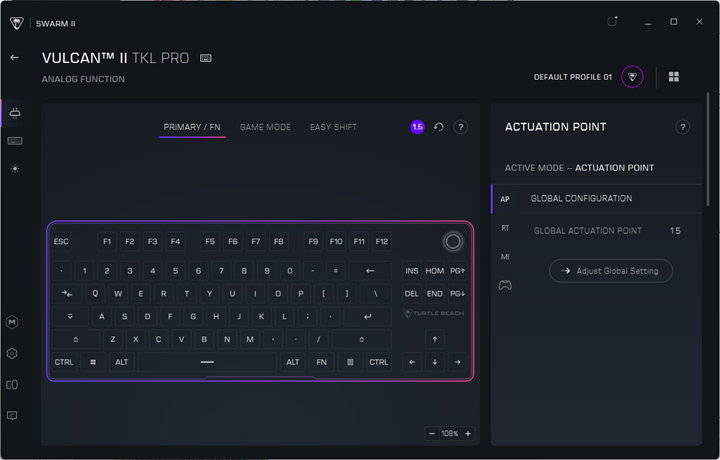Switch to the Easy Shift tab
The image size is (720, 460).
(x=333, y=127)
